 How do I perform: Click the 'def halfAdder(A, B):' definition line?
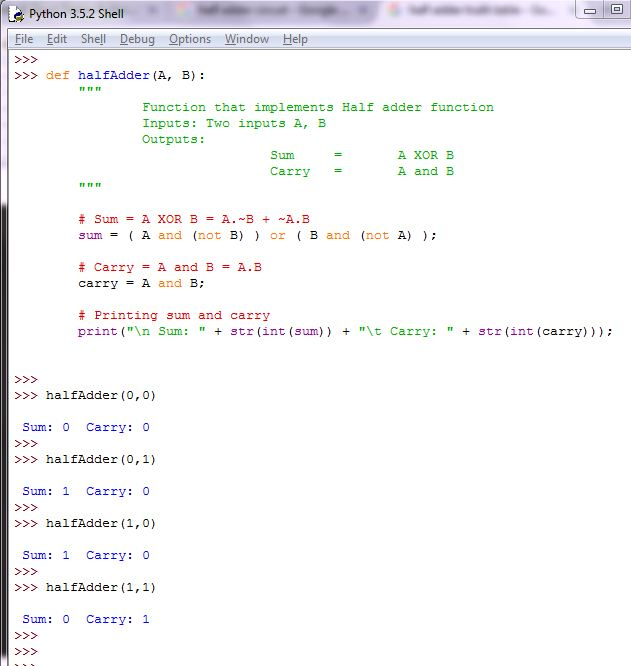tap(130, 75)
